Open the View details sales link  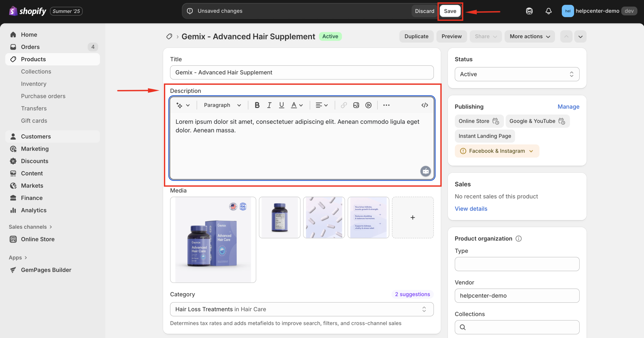coord(471,209)
